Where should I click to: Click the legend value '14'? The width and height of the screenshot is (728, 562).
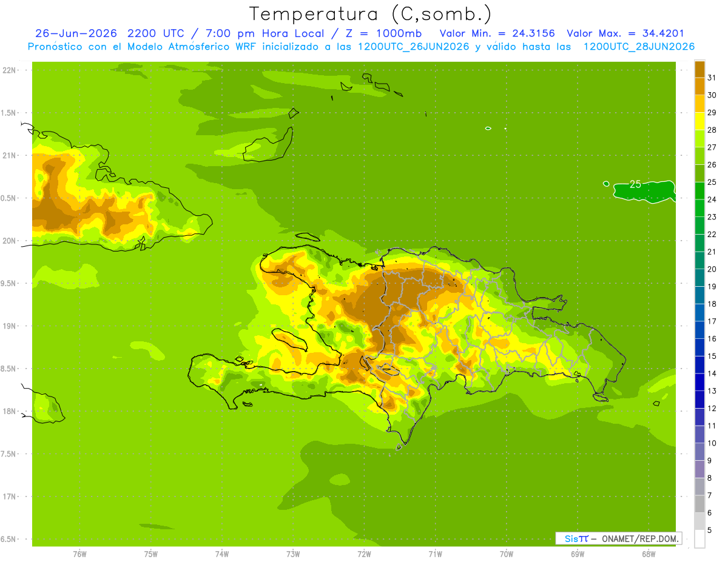(x=712, y=373)
